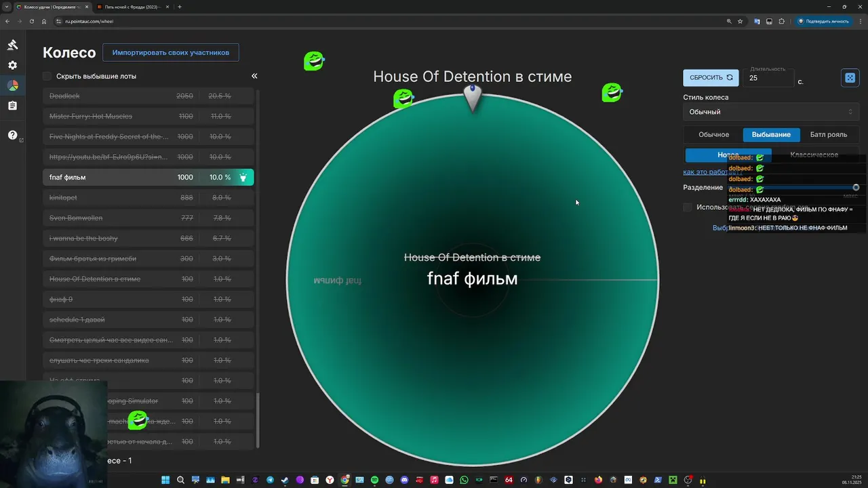Select the youtu.be link lot row
Image resolution: width=868 pixels, height=488 pixels.
(148, 157)
